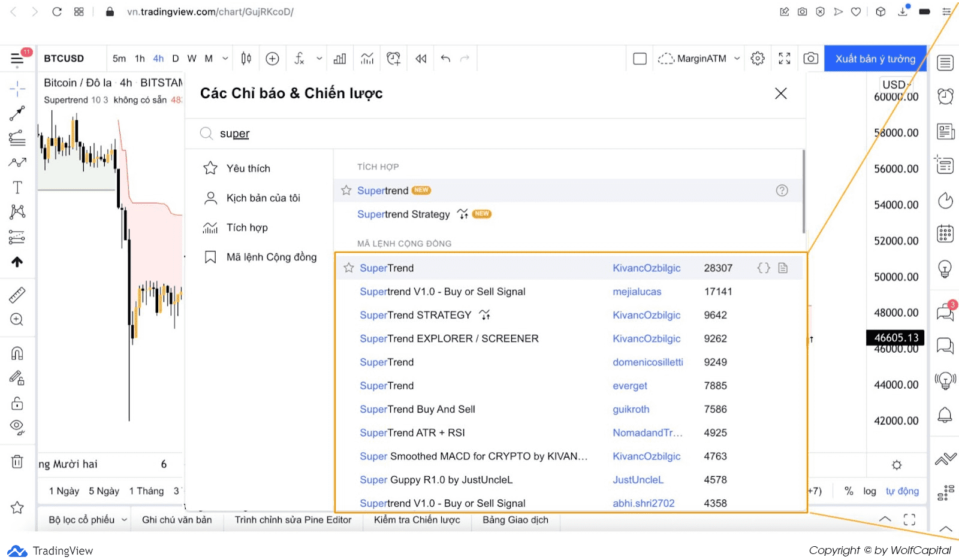The width and height of the screenshot is (959, 560).
Task: Select the Text annotation tool
Action: tap(17, 187)
